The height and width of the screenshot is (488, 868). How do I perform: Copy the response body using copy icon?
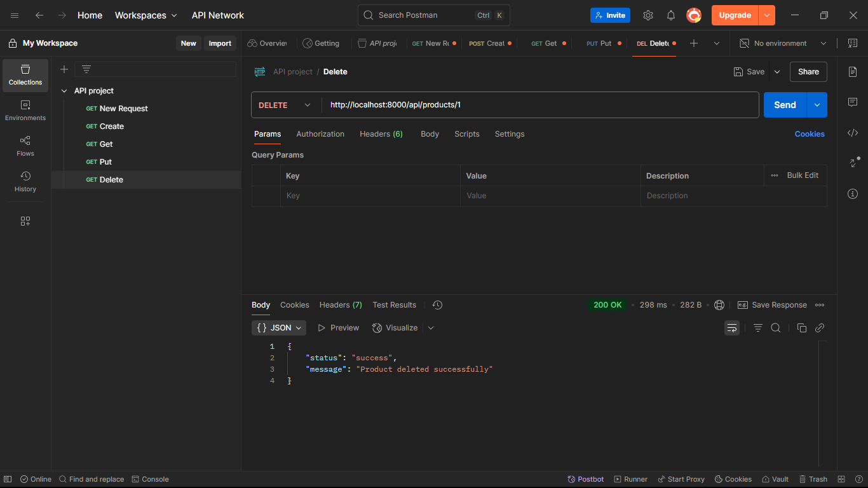(x=802, y=328)
